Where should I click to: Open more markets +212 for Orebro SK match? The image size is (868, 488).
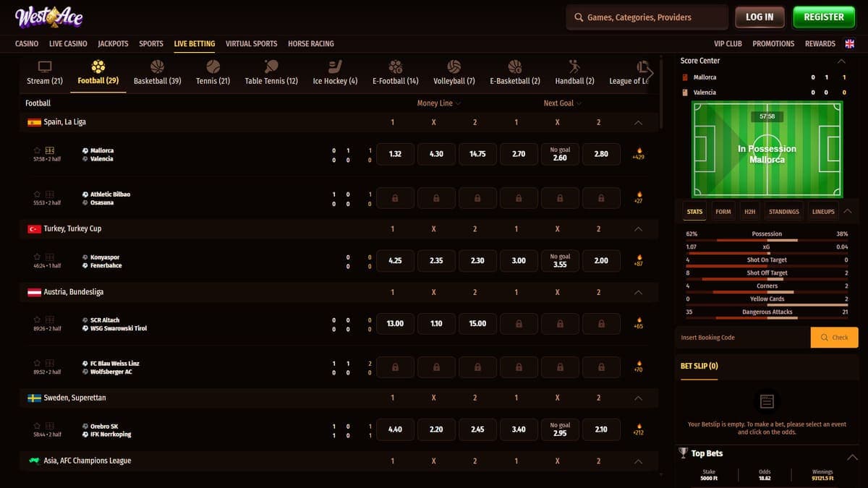point(638,429)
